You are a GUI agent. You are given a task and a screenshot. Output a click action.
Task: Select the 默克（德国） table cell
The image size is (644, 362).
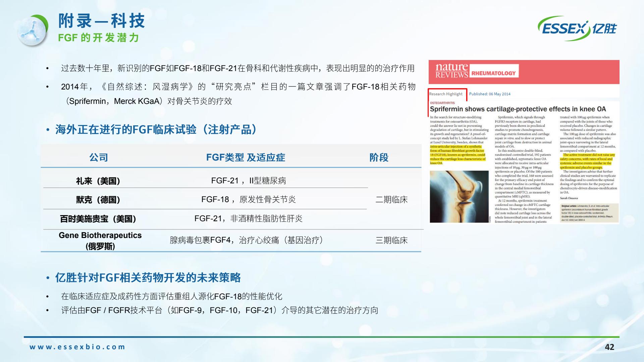[x=98, y=200]
